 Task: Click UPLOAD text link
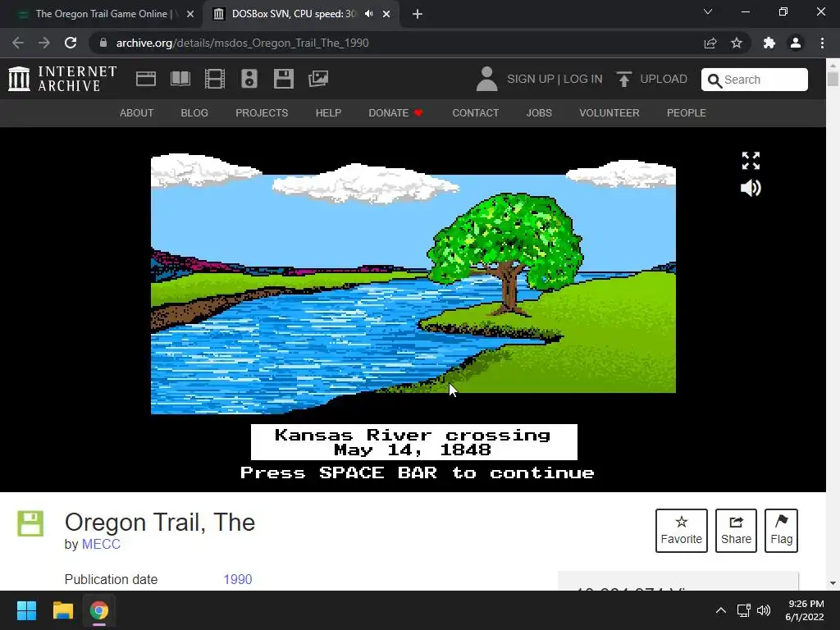click(x=664, y=79)
